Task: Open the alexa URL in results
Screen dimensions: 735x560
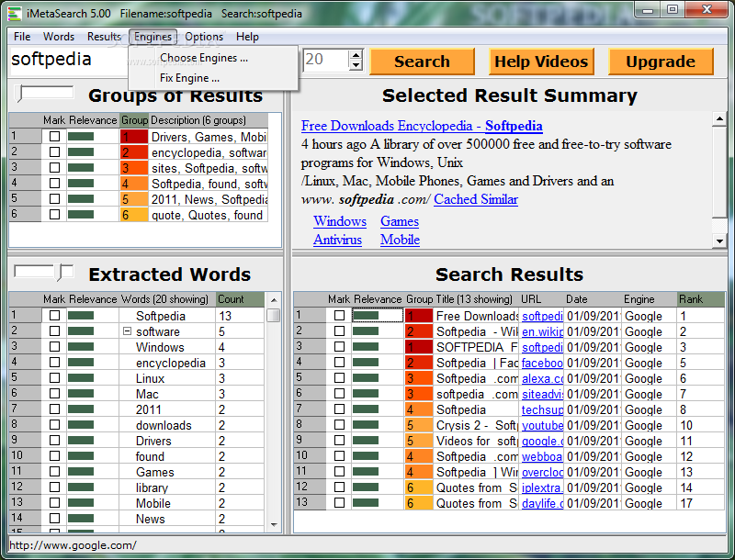Action: (x=542, y=378)
